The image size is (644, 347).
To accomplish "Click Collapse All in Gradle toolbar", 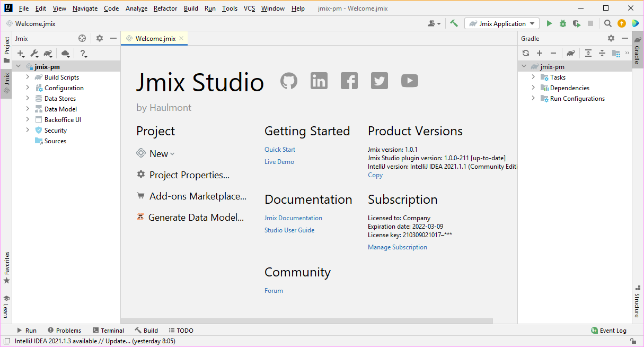I will (x=602, y=53).
